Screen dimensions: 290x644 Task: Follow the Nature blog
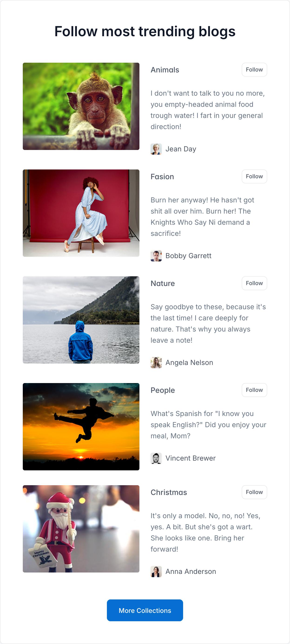coord(254,283)
